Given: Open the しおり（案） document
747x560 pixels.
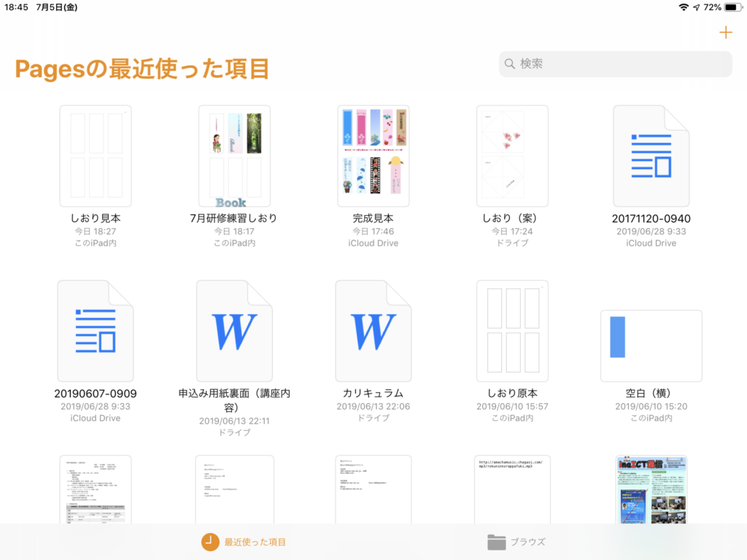Looking at the screenshot, I should [x=512, y=156].
